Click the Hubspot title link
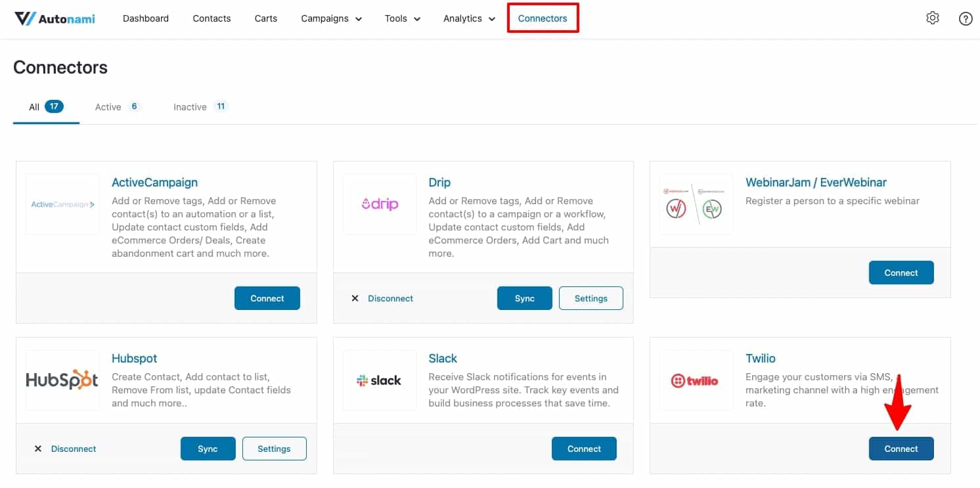 (134, 359)
